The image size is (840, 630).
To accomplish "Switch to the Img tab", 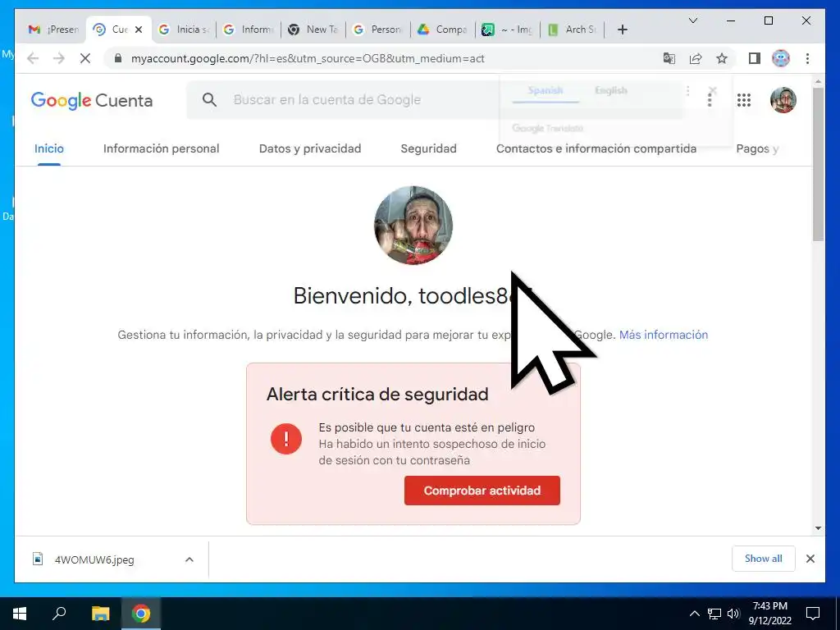I will point(508,30).
